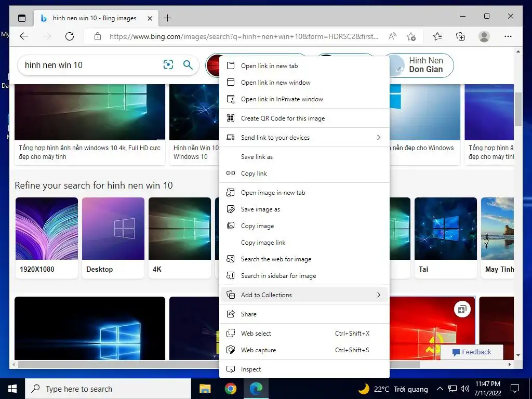The height and width of the screenshot is (399, 532).
Task: Choose Copy image entry
Action: 304,226
